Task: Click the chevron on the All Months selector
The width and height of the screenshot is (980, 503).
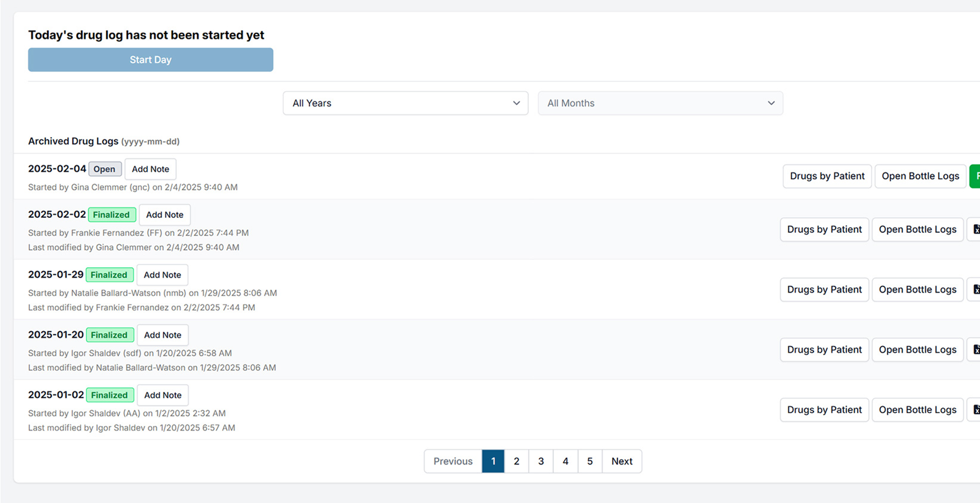Action: (x=771, y=103)
